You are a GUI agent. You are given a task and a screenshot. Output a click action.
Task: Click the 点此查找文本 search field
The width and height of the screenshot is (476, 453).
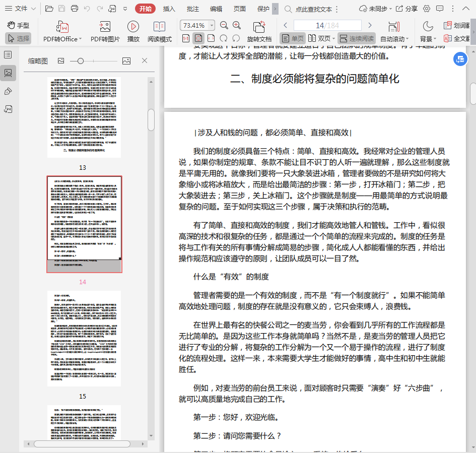click(x=314, y=10)
